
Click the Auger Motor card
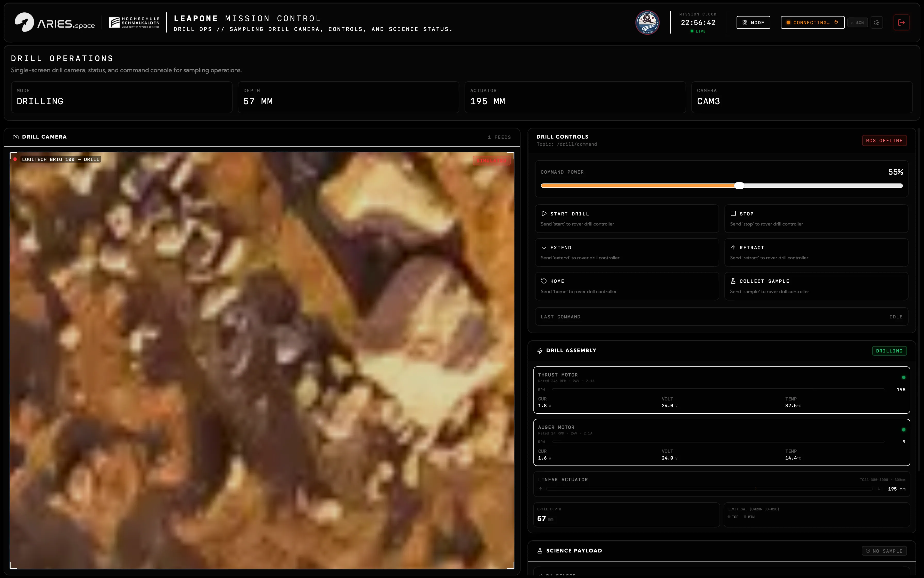(722, 442)
